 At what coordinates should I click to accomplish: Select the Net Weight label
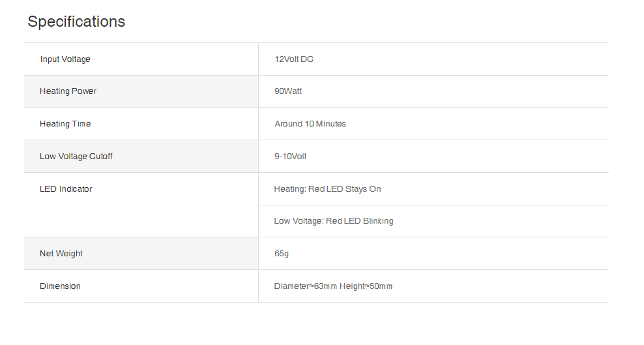pyautogui.click(x=61, y=254)
